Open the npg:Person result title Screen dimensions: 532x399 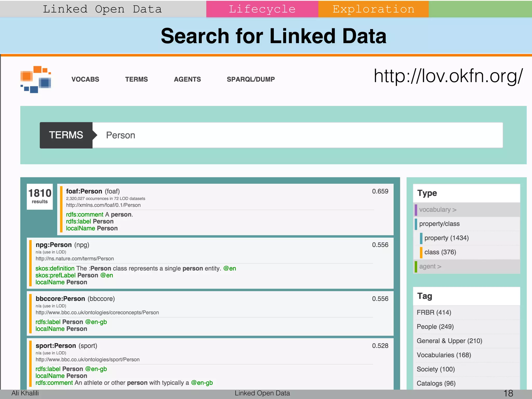click(x=54, y=245)
